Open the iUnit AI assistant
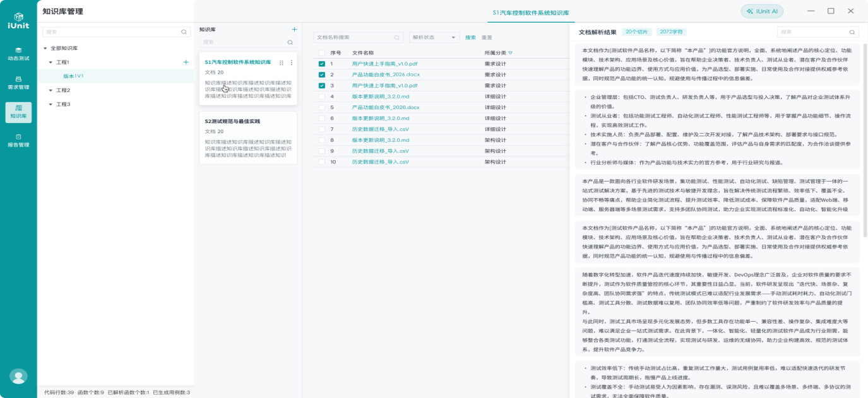Viewport: 868px width, 398px height. [x=763, y=11]
